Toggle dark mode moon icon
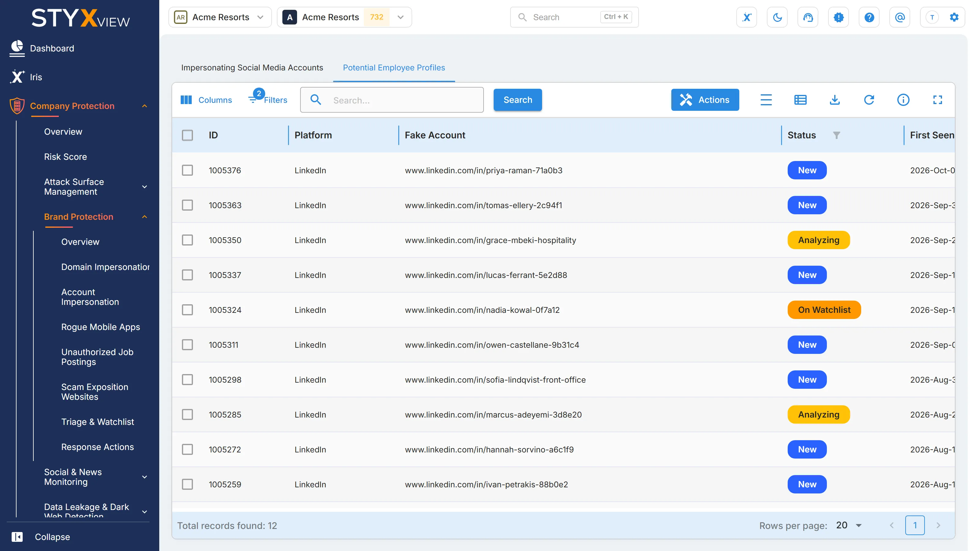Viewport: 980px width, 551px height. (x=777, y=17)
